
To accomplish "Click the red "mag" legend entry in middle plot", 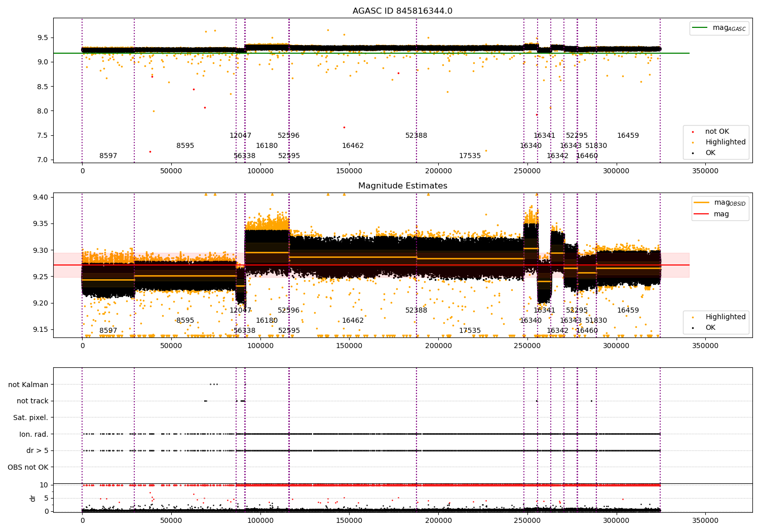I will 712,214.
